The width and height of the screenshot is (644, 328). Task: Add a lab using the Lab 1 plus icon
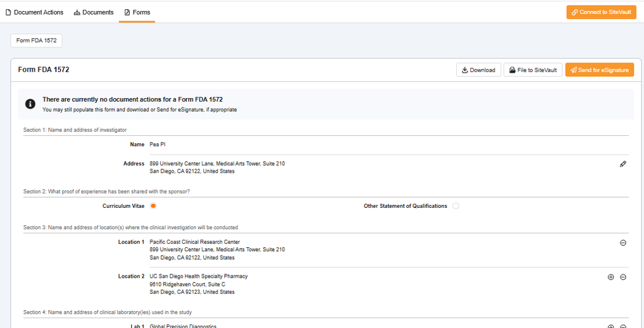(x=611, y=326)
